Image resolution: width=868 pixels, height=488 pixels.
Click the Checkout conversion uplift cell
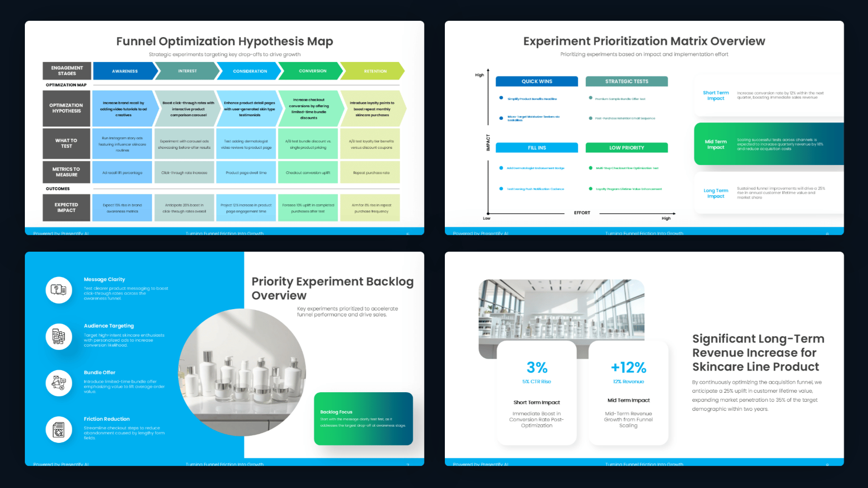point(308,173)
